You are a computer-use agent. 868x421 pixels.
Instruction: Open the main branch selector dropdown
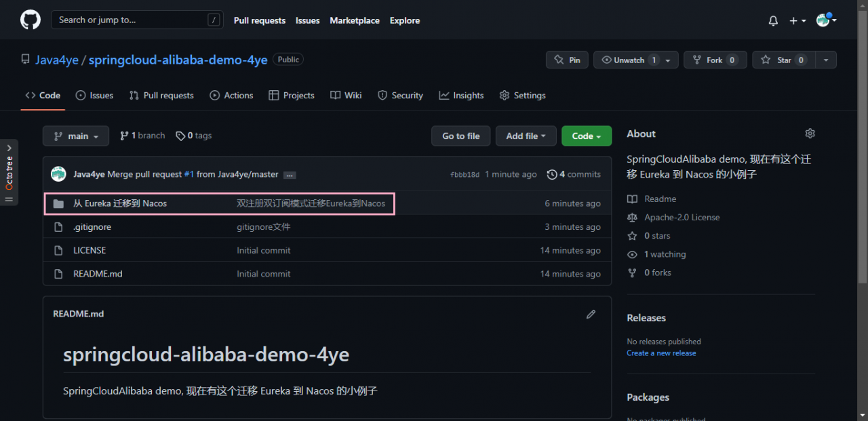(x=76, y=136)
